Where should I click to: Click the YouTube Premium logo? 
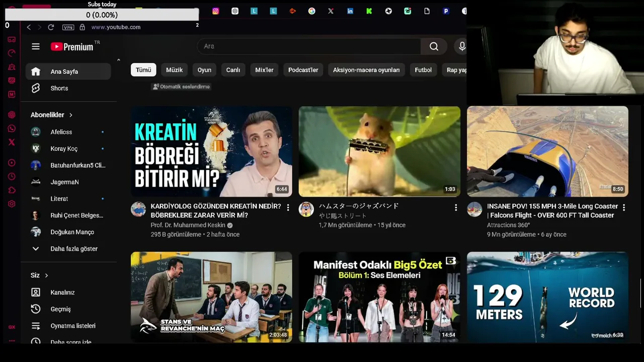point(72,47)
